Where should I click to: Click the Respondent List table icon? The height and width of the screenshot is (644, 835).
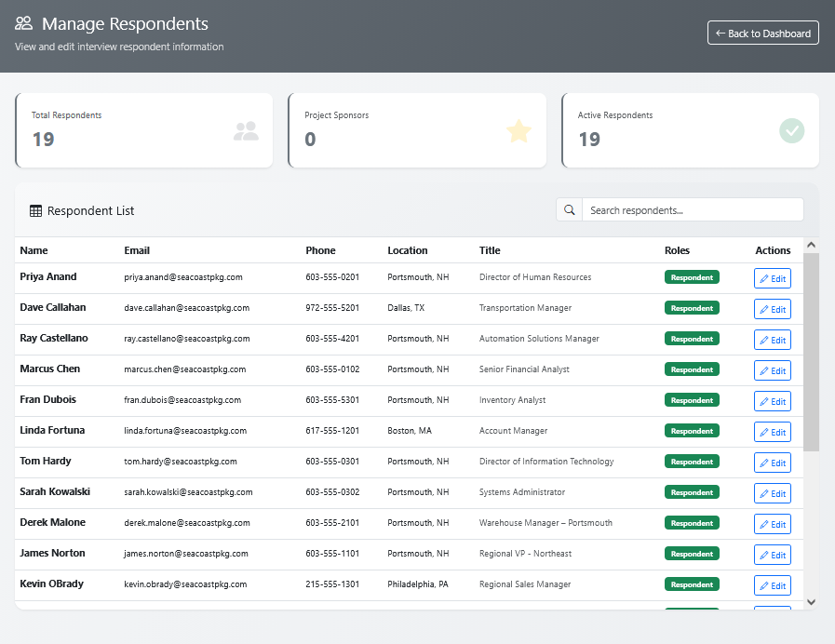pos(35,211)
